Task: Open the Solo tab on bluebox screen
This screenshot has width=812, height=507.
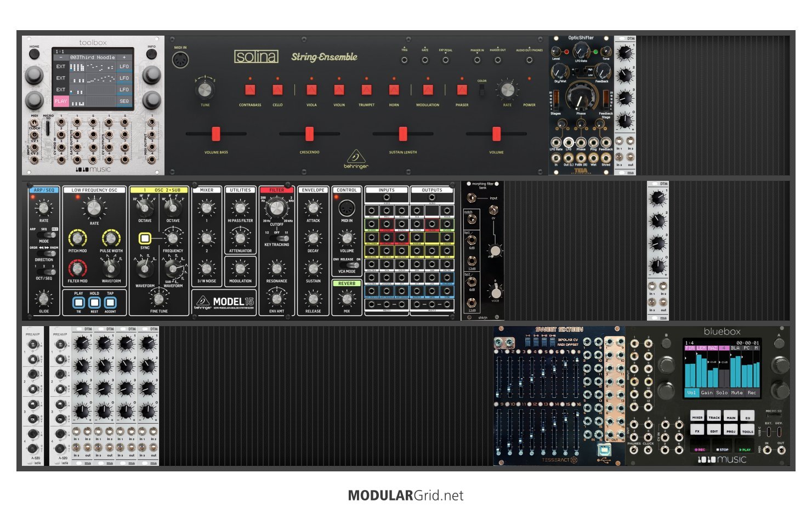Action: click(722, 392)
